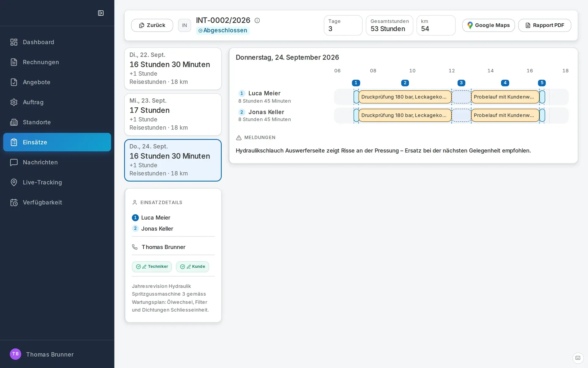Click timeline marker 2
588x368 pixels.
click(x=405, y=83)
